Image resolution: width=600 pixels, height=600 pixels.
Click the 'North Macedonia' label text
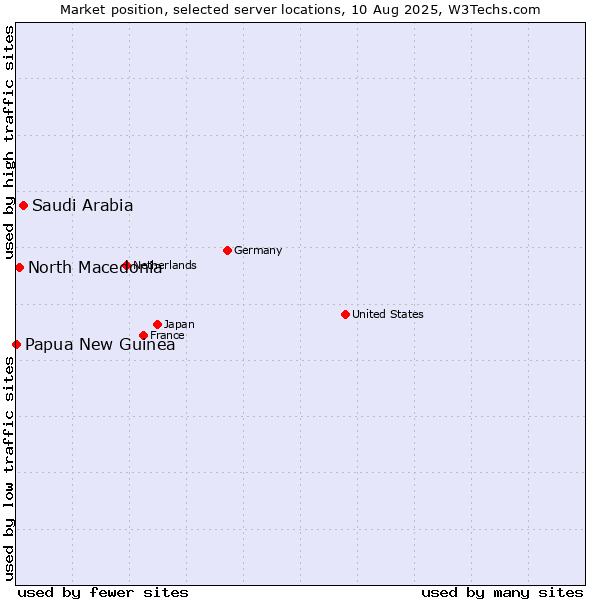point(95,267)
